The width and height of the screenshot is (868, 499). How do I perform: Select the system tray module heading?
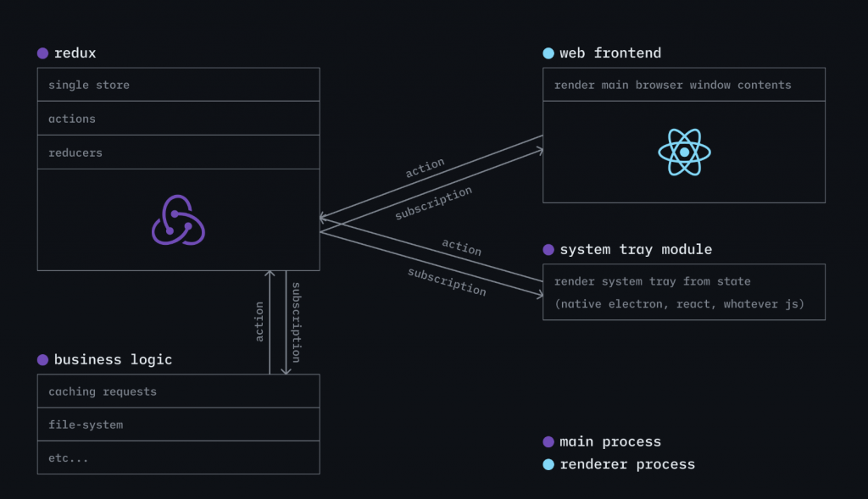(636, 249)
